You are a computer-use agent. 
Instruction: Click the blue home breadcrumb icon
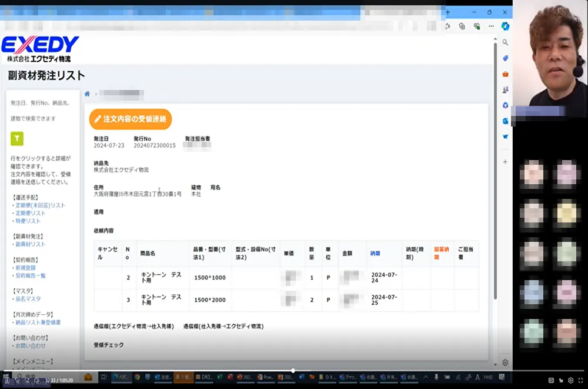click(x=87, y=94)
